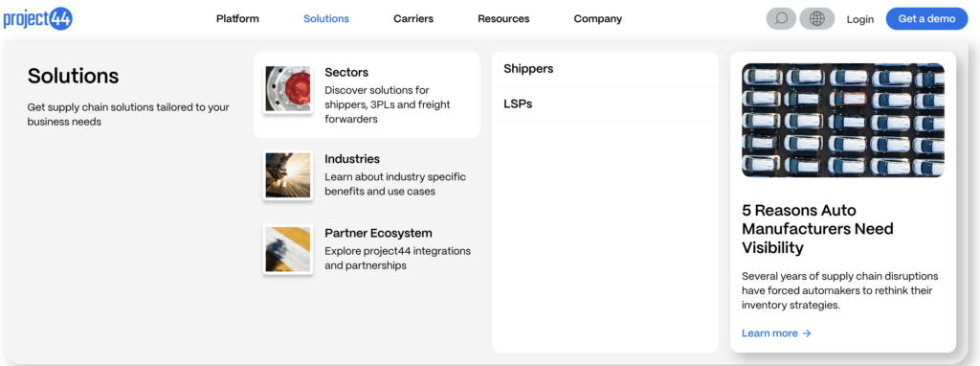
Task: Select LSPs in the submenu
Action: (x=605, y=103)
